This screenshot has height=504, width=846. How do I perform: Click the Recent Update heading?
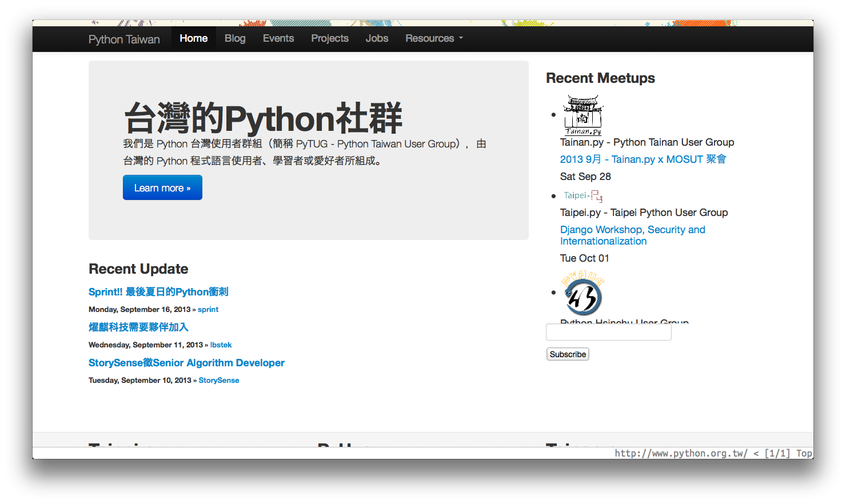click(138, 269)
